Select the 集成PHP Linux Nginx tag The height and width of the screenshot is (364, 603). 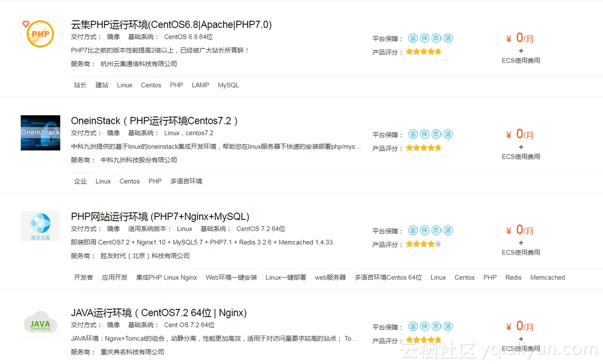[x=167, y=278]
